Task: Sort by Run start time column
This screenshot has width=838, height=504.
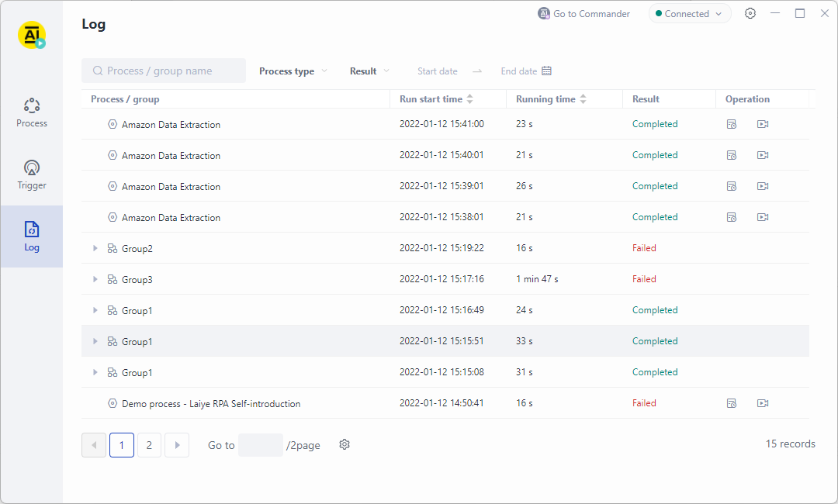Action: (x=469, y=99)
